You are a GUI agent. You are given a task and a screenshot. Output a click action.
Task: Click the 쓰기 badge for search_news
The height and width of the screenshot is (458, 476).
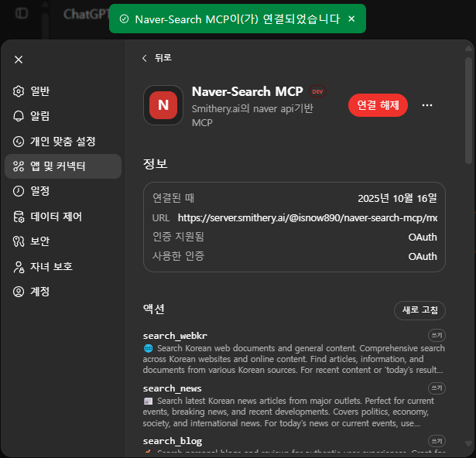tap(437, 388)
